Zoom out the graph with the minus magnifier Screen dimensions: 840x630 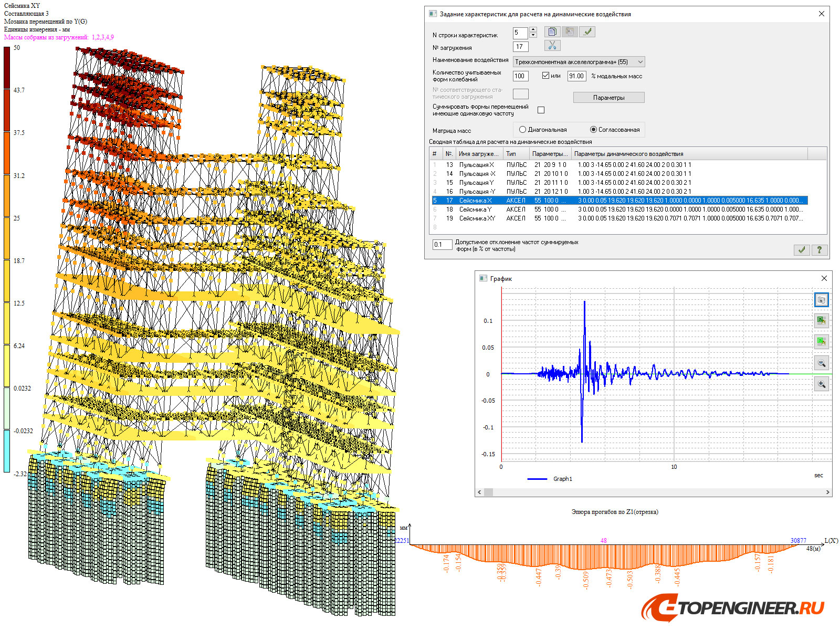(822, 363)
